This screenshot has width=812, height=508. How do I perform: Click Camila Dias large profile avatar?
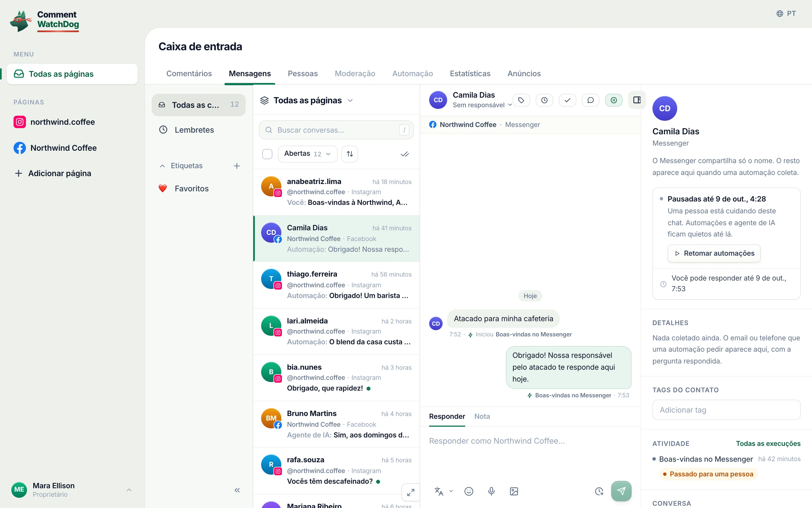pyautogui.click(x=664, y=109)
